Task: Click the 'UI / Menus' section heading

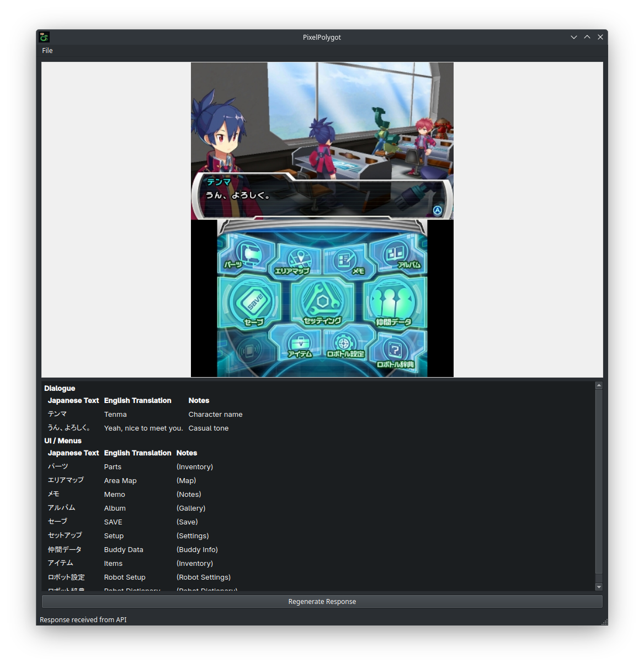Action: tap(63, 441)
